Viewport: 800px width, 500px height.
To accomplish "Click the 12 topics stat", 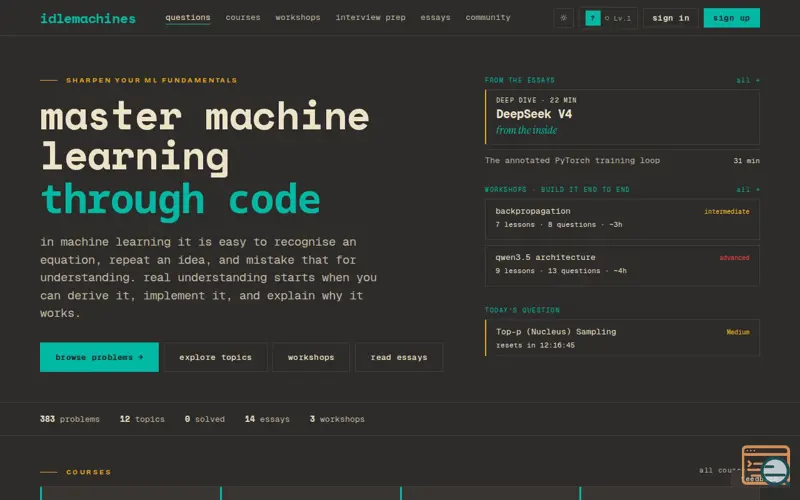I will point(142,419).
